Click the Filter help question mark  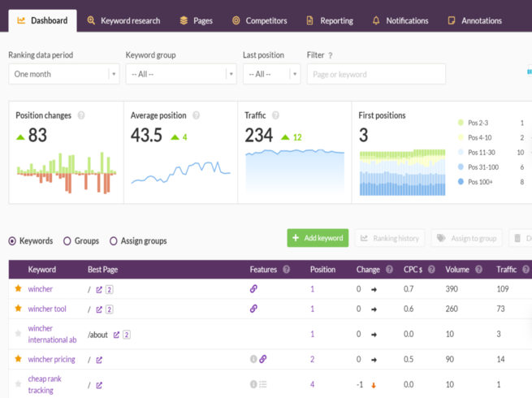[330, 55]
